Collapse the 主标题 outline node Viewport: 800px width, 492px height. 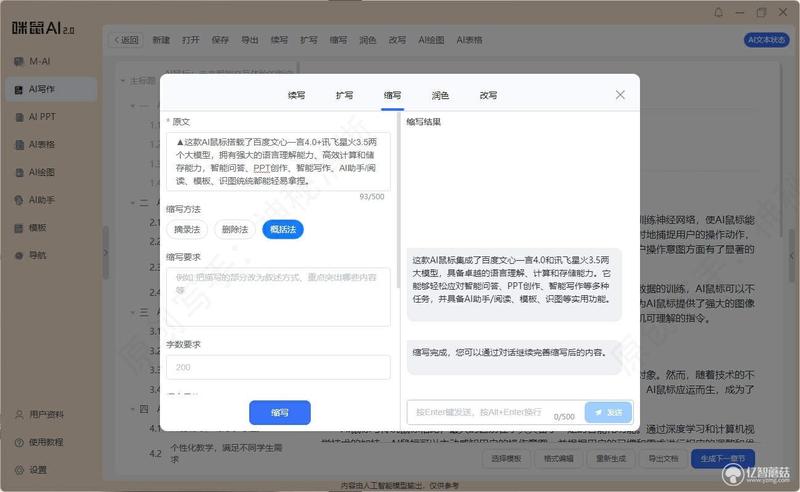tap(123, 81)
